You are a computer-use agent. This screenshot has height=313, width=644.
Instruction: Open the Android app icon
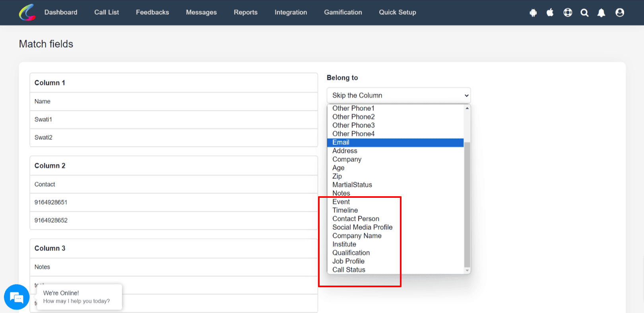[533, 13]
